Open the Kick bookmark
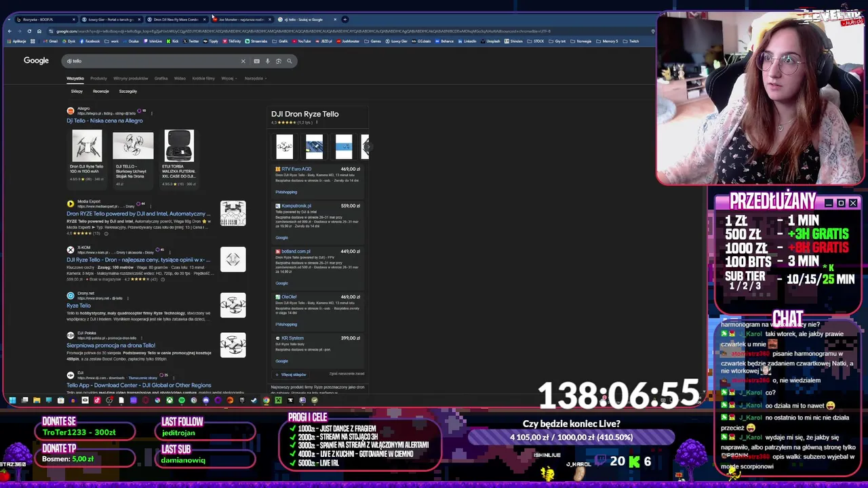This screenshot has height=488, width=868. coord(173,41)
